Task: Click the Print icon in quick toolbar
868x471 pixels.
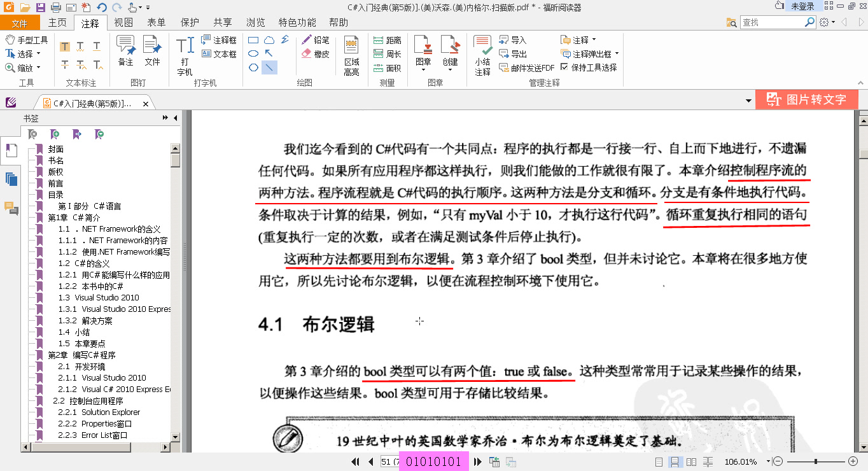Action: [55, 8]
